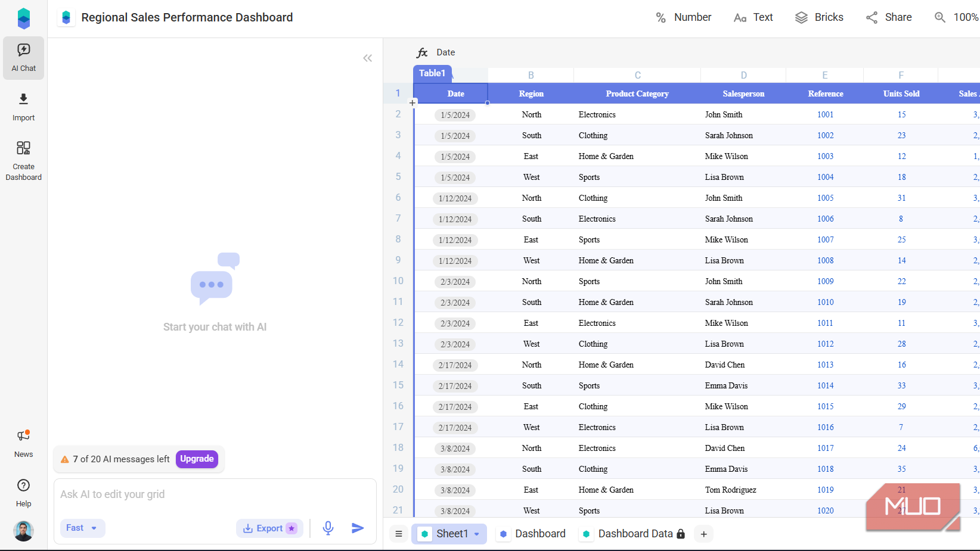This screenshot has height=551, width=980.
Task: Click the user profile avatar
Action: tap(24, 531)
